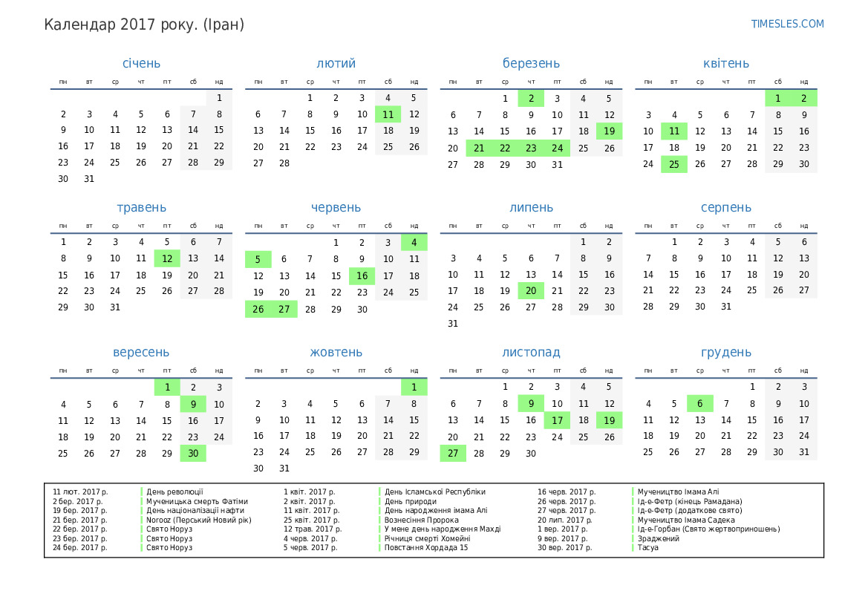Screen dimensions: 868x614
Task: Select highlighted 6 in грудень
Action: 700,404
